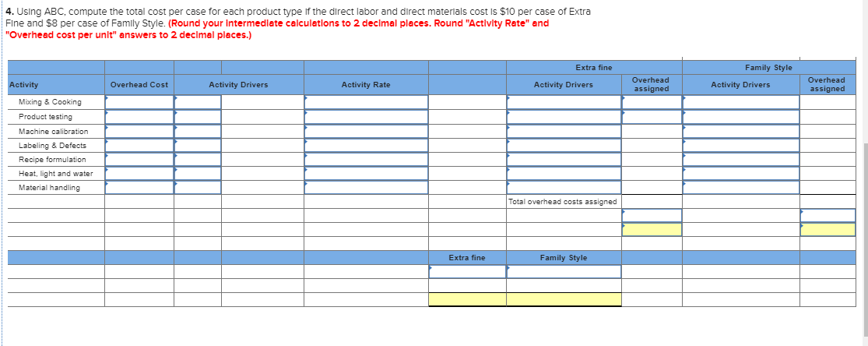
Task: Select yellow result cell under Family Style total overhead
Action: coord(828,230)
